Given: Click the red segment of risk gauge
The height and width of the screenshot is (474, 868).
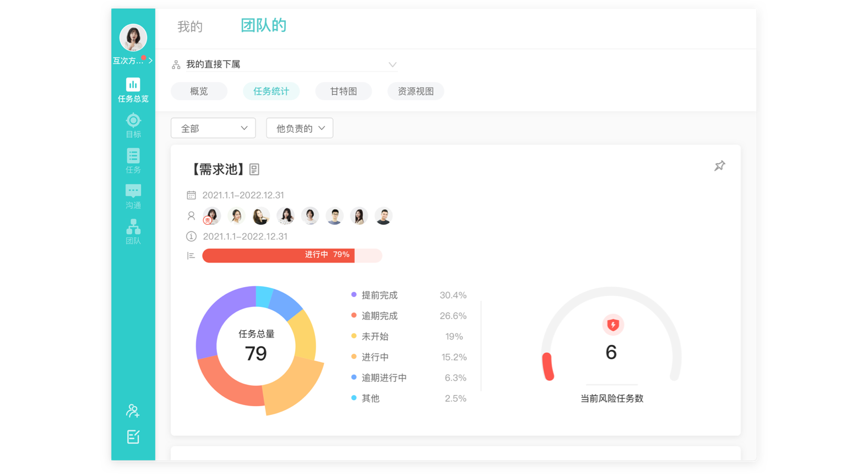Looking at the screenshot, I should pyautogui.click(x=548, y=367).
